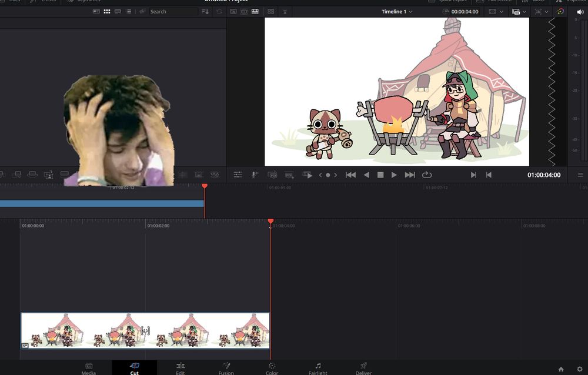Image resolution: width=588 pixels, height=375 pixels.
Task: Select source tape viewer mode
Action: tap(244, 12)
